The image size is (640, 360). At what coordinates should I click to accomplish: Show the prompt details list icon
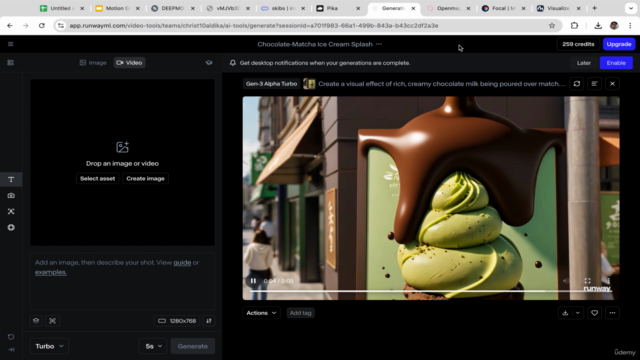tap(594, 84)
